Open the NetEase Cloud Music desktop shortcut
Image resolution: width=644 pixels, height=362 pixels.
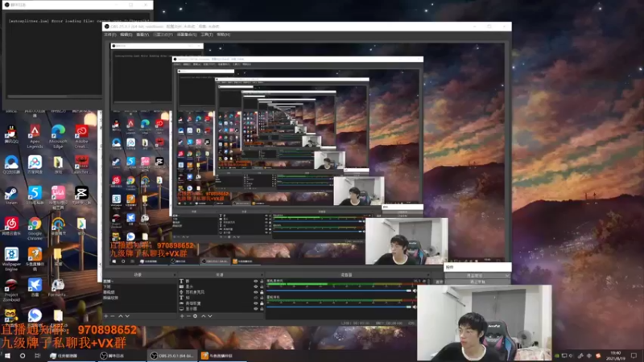pyautogui.click(x=11, y=226)
